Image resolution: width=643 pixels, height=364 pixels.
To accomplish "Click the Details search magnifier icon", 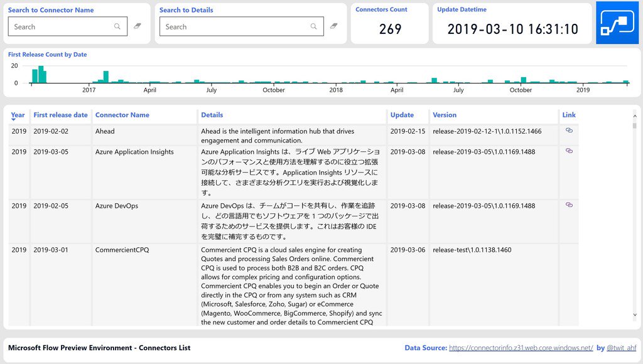I will [314, 26].
